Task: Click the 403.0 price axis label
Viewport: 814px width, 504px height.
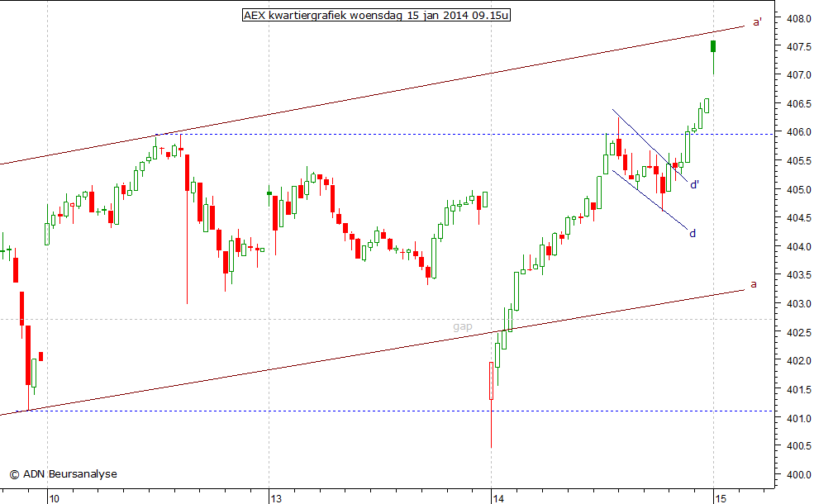Action: click(798, 304)
